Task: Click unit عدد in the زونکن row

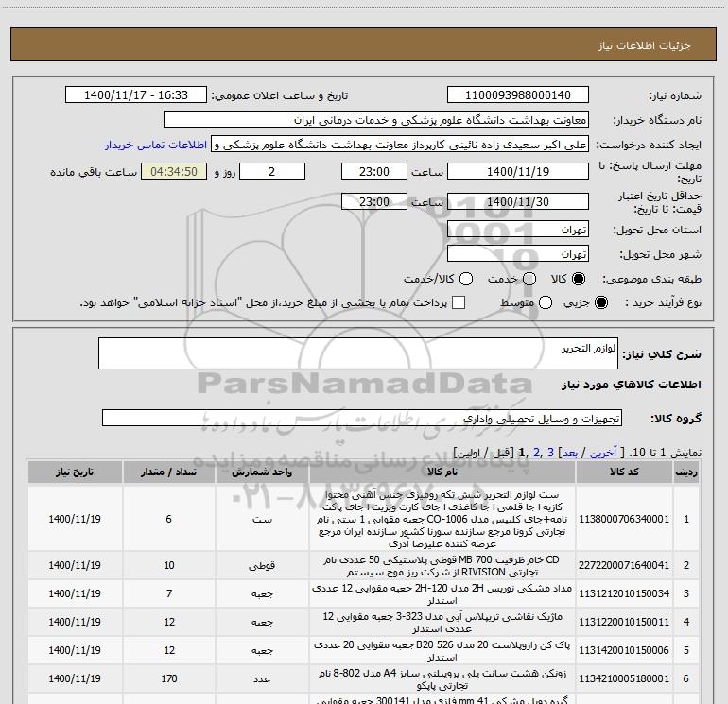Action: click(262, 678)
